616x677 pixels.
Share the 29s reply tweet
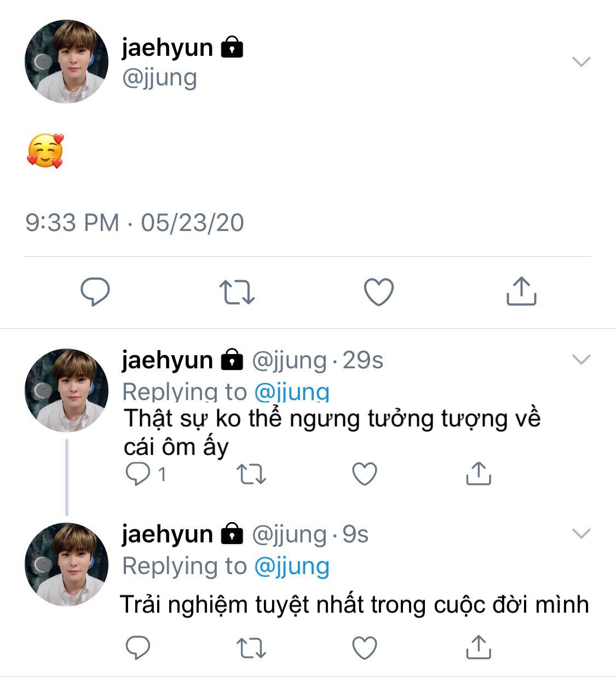pyautogui.click(x=479, y=473)
